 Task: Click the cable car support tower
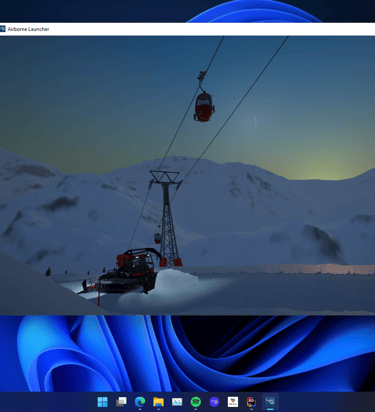coord(168,218)
